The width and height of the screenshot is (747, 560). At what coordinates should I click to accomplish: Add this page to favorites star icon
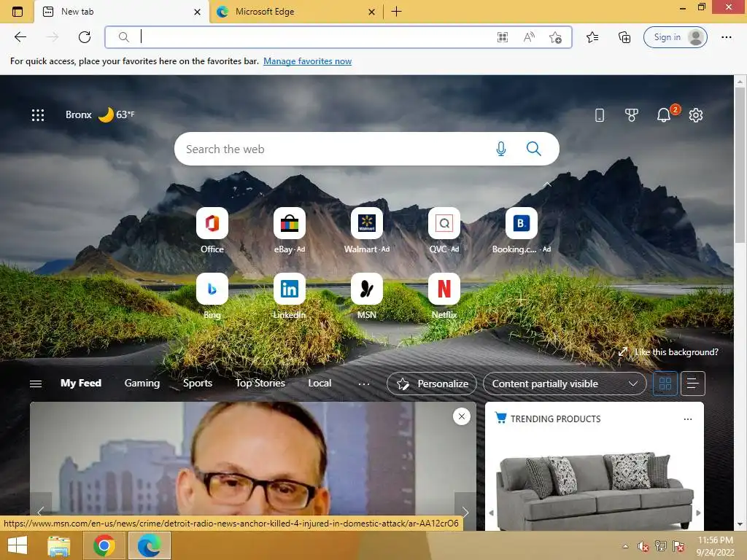pos(555,37)
